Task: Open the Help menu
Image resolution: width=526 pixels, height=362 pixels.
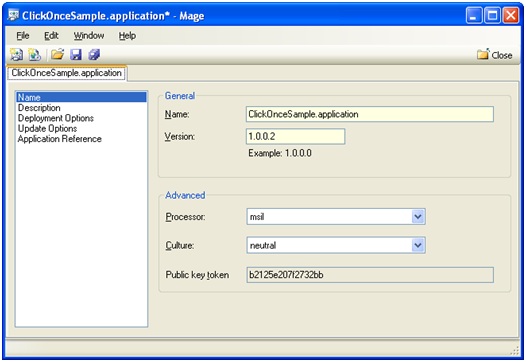Action: [x=127, y=36]
